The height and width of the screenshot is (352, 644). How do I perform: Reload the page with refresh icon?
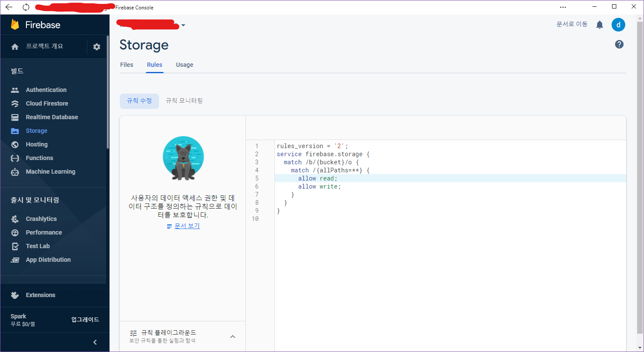(x=26, y=7)
